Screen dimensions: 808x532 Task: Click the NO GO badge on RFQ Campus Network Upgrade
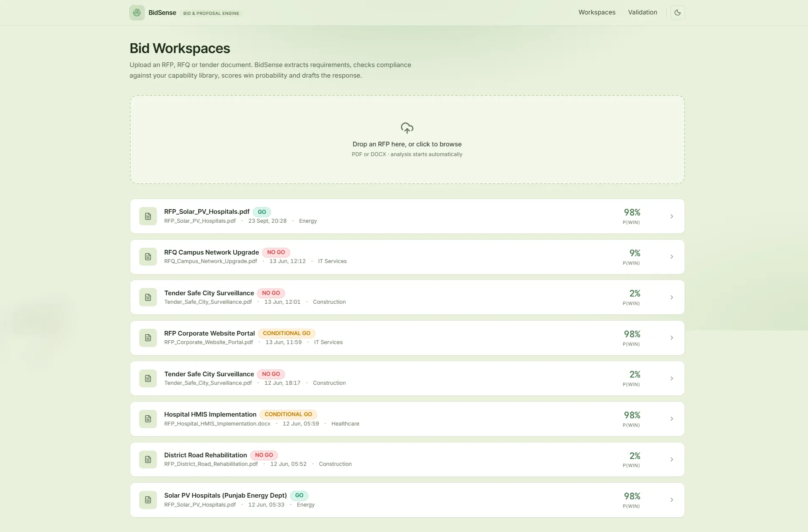point(276,252)
